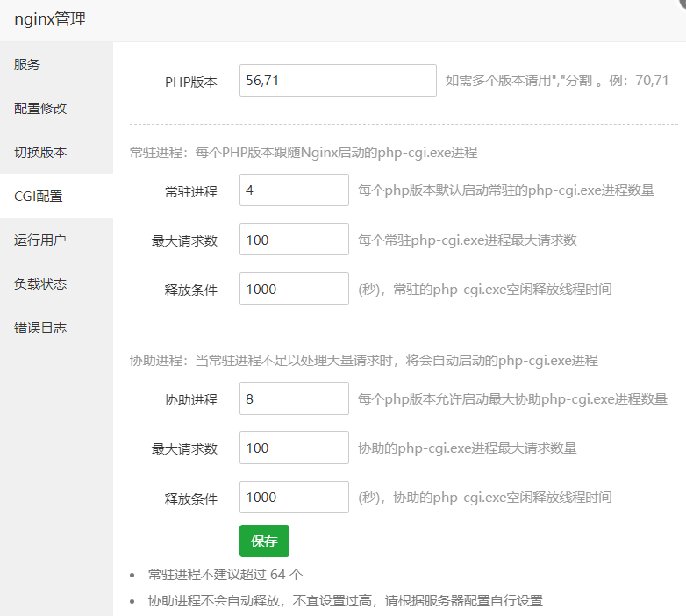This screenshot has height=616, width=686.
Task: View the 错误日志 tab
Action: coord(56,327)
